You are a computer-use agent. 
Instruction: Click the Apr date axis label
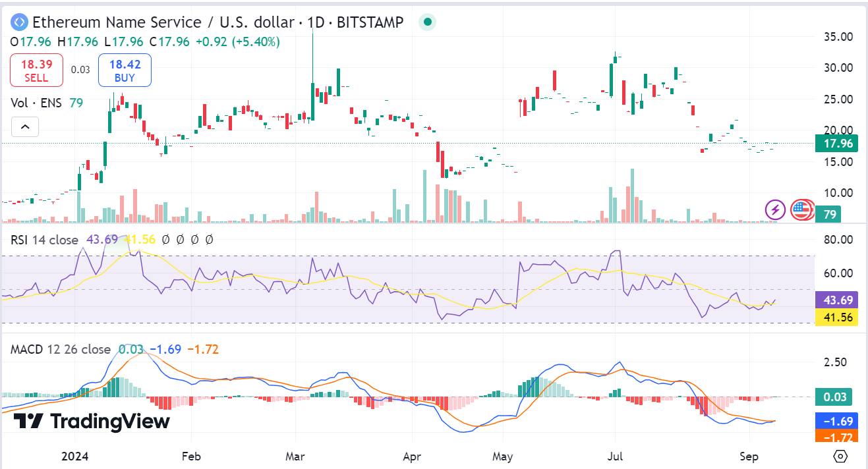click(412, 456)
